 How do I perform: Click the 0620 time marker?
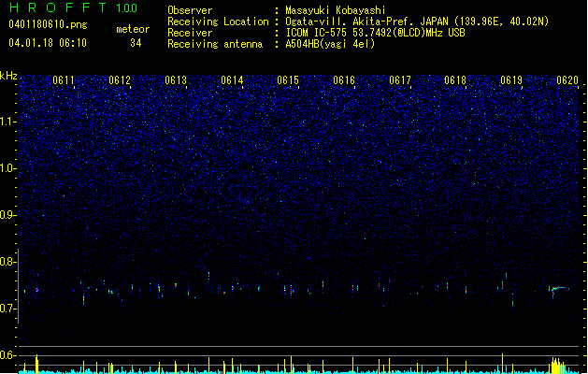click(x=567, y=80)
